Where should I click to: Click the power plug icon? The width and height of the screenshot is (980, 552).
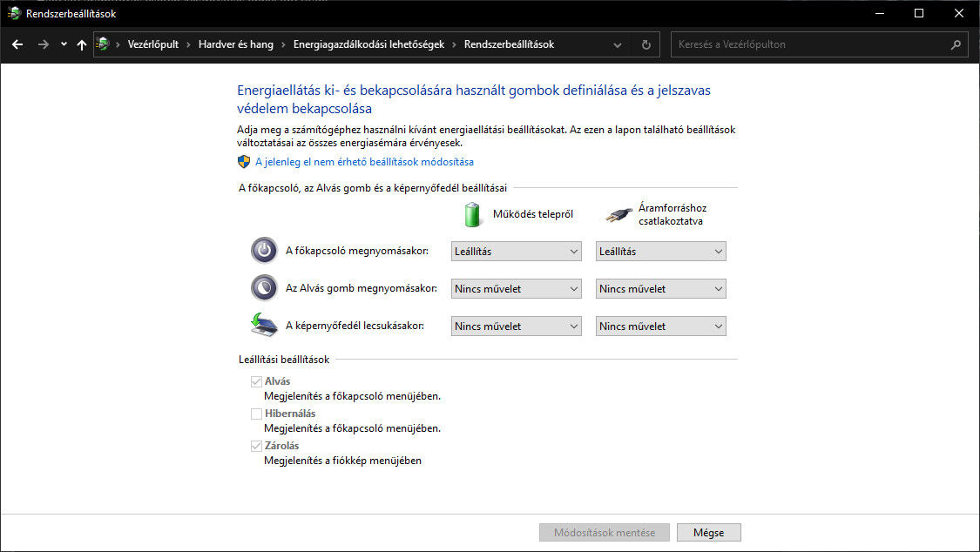pos(618,215)
